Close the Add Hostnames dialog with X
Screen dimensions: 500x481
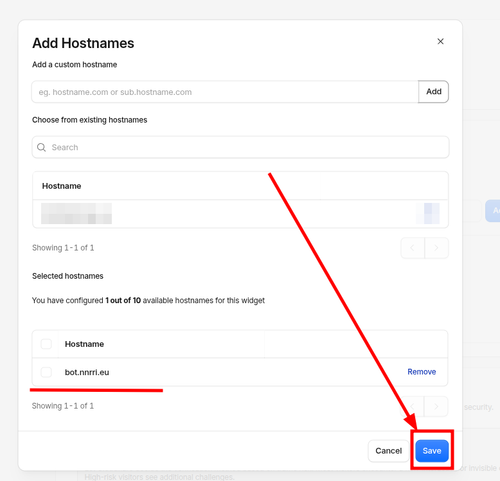pyautogui.click(x=440, y=41)
